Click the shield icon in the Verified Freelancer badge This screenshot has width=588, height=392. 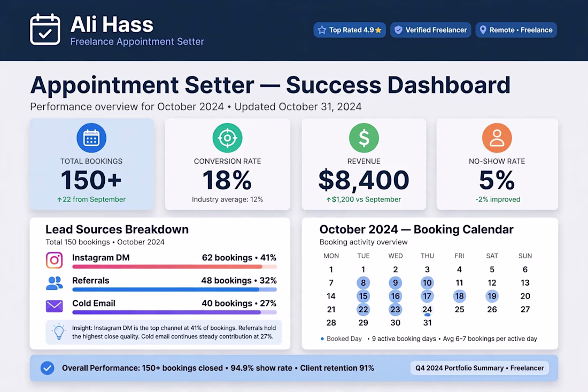coord(398,30)
